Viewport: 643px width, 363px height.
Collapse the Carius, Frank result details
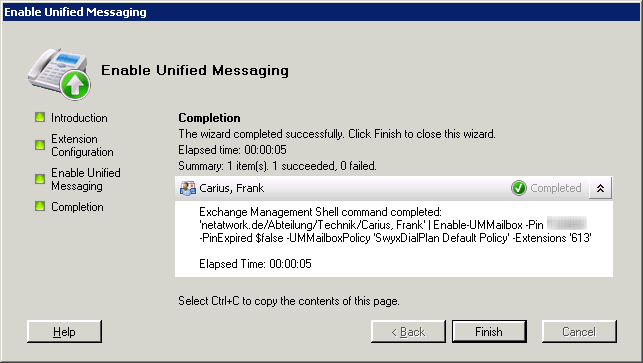(600, 188)
